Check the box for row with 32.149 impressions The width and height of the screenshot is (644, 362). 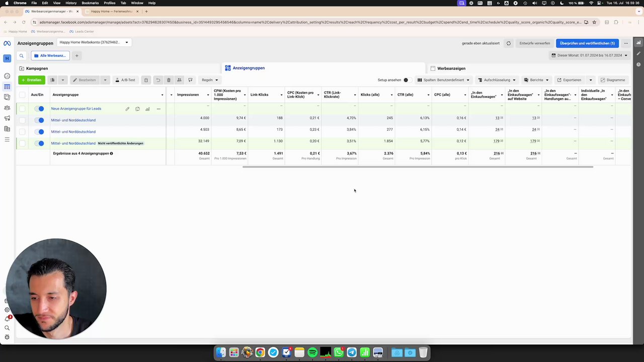(x=22, y=143)
